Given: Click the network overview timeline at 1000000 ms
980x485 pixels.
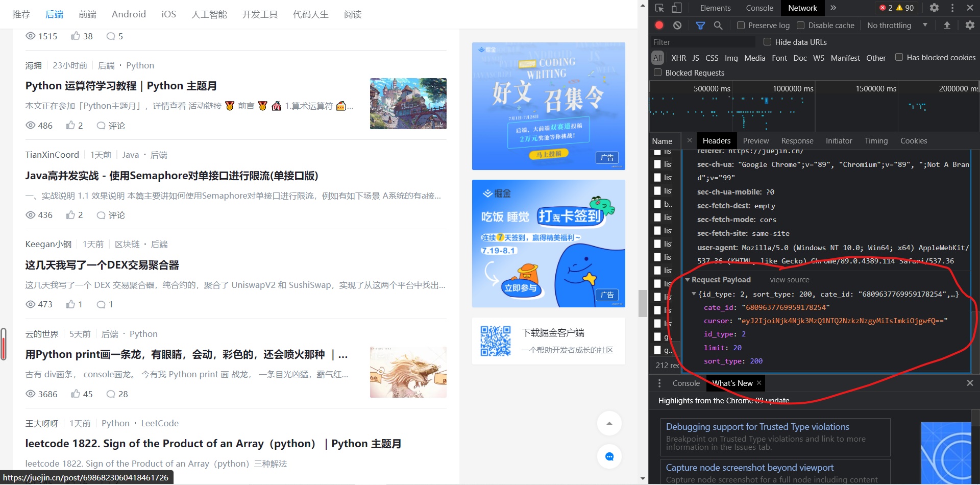Looking at the screenshot, I should coord(793,89).
